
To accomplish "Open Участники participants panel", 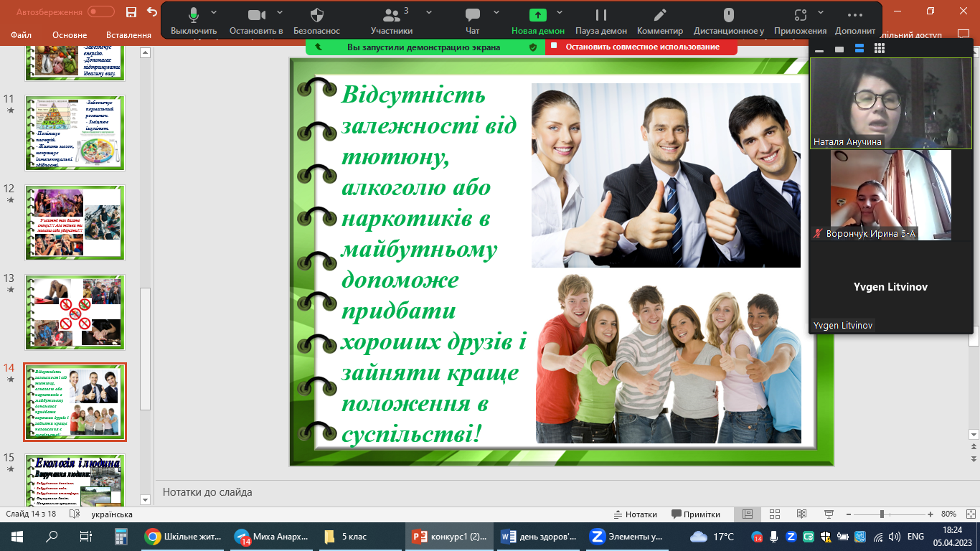I will coord(392,22).
